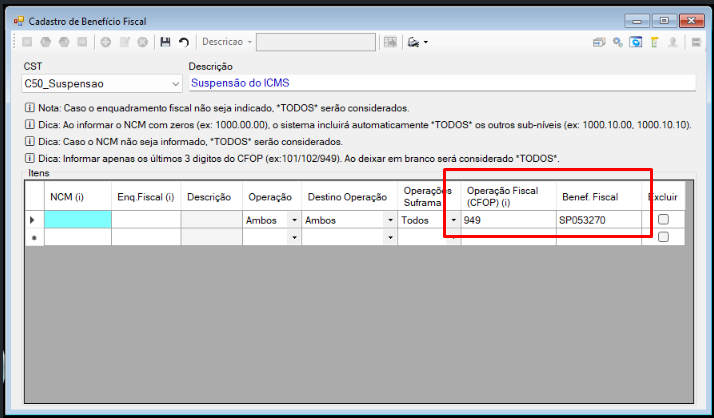Viewport: 714px width, 418px height.
Task: Click the Descrição cell in first grid row
Action: (x=212, y=220)
